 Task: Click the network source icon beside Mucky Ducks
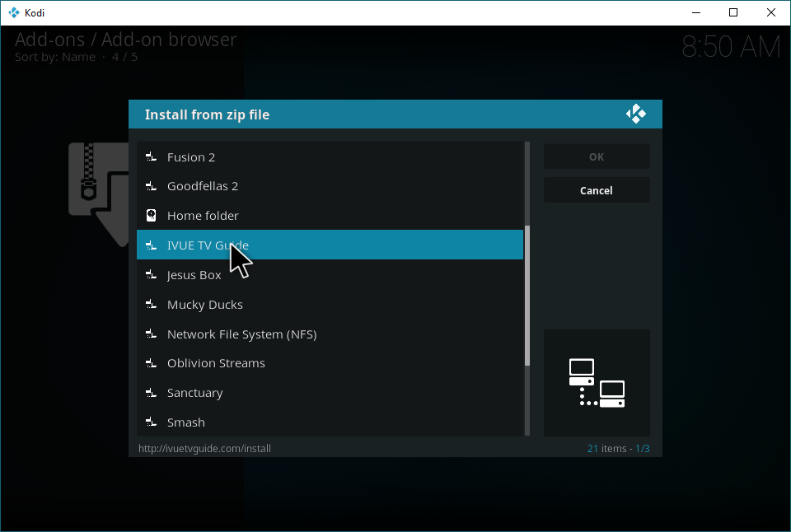(x=151, y=304)
